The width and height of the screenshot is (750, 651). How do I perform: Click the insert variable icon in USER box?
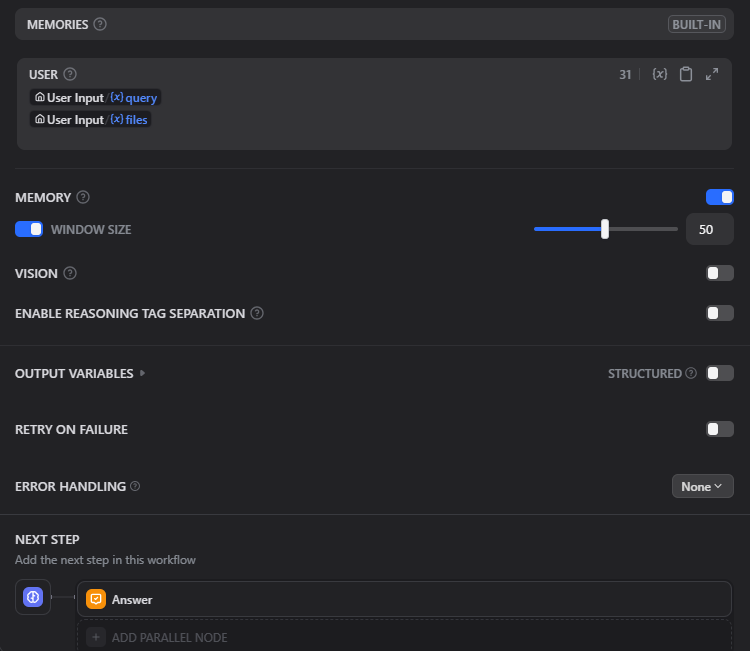tap(659, 75)
